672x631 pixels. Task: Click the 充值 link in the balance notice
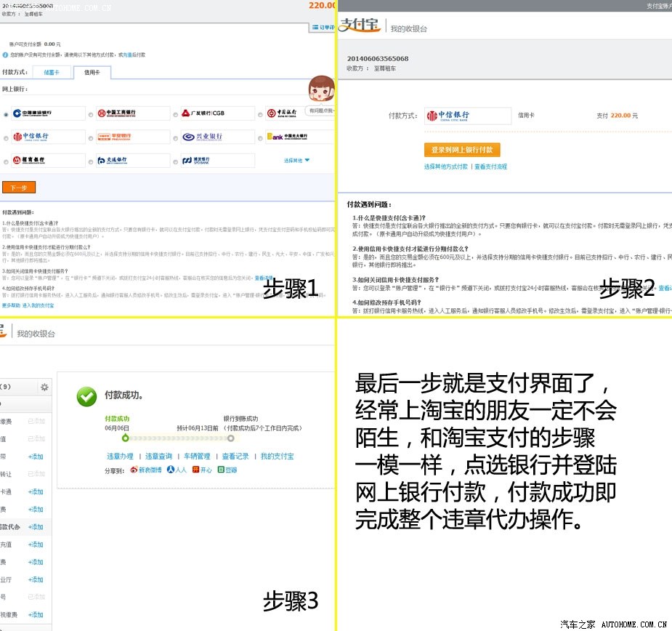click(x=127, y=55)
